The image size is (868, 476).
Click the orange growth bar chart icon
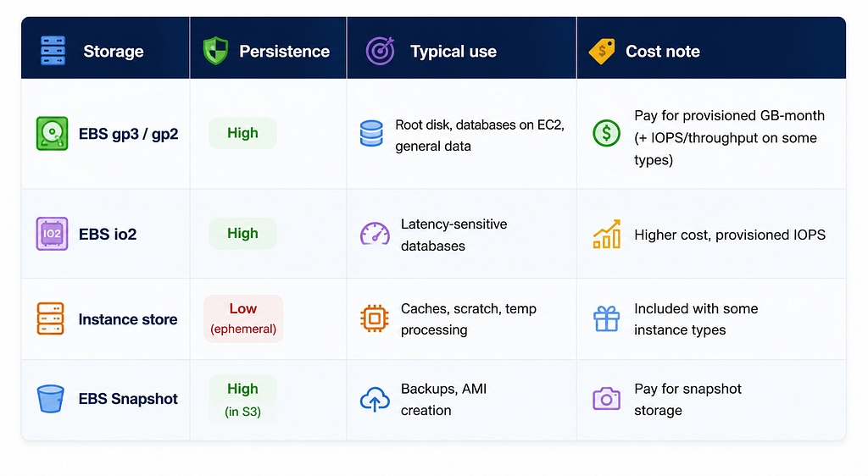(x=607, y=234)
